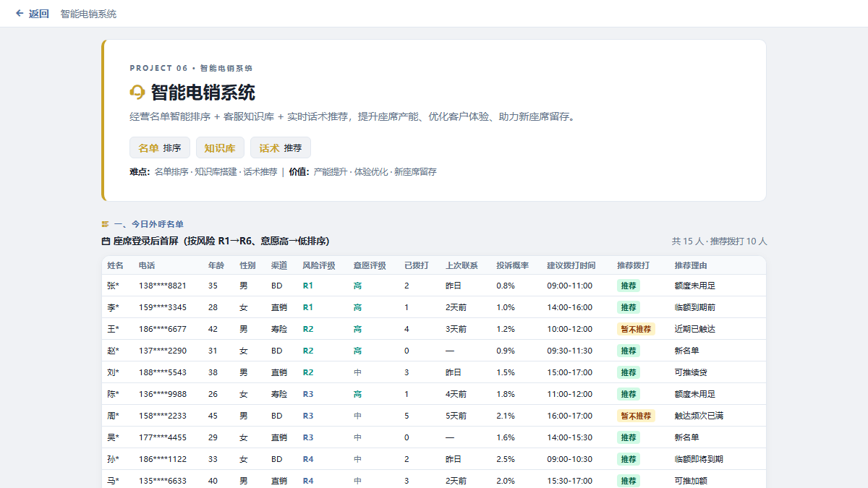Sort by the 风险评级 column header

319,265
